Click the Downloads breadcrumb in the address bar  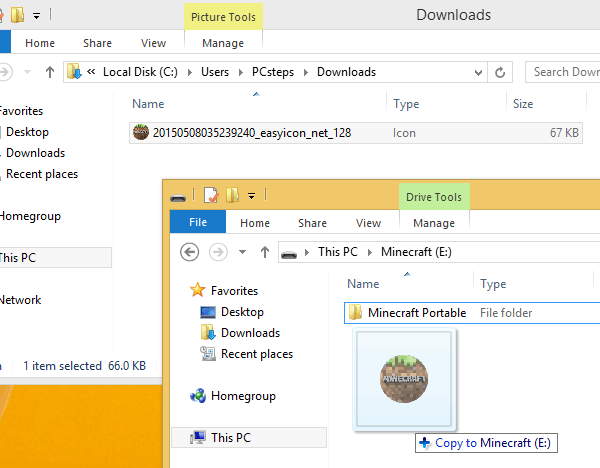[x=346, y=72]
